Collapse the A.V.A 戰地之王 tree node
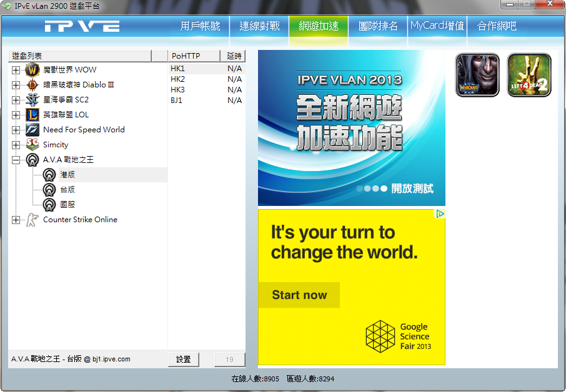The image size is (566, 392). [x=16, y=160]
